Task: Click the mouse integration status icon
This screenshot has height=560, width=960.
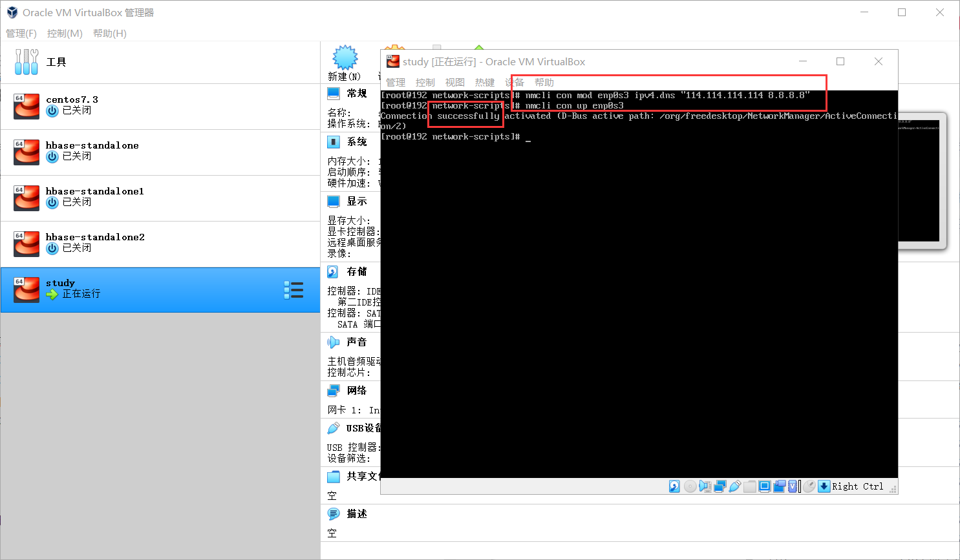Action: 809,486
